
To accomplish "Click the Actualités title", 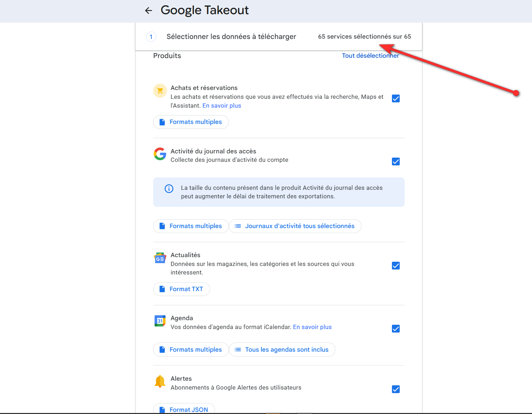I will click(x=185, y=255).
